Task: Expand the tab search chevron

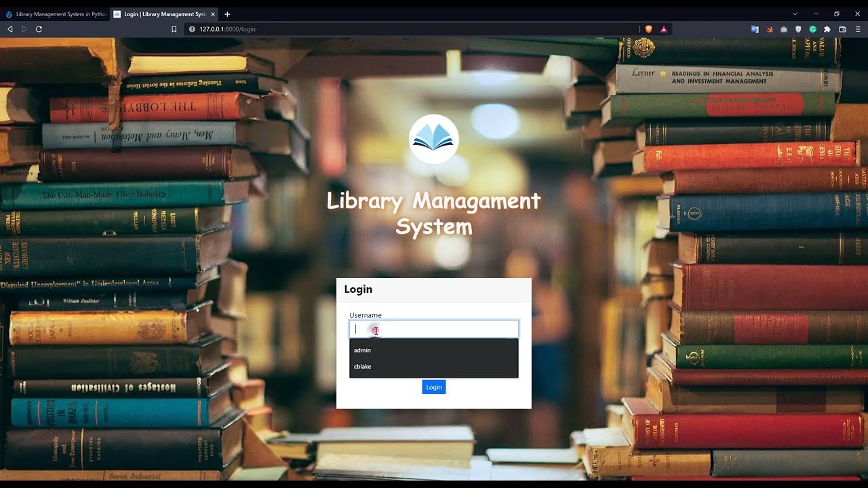Action: coord(795,14)
